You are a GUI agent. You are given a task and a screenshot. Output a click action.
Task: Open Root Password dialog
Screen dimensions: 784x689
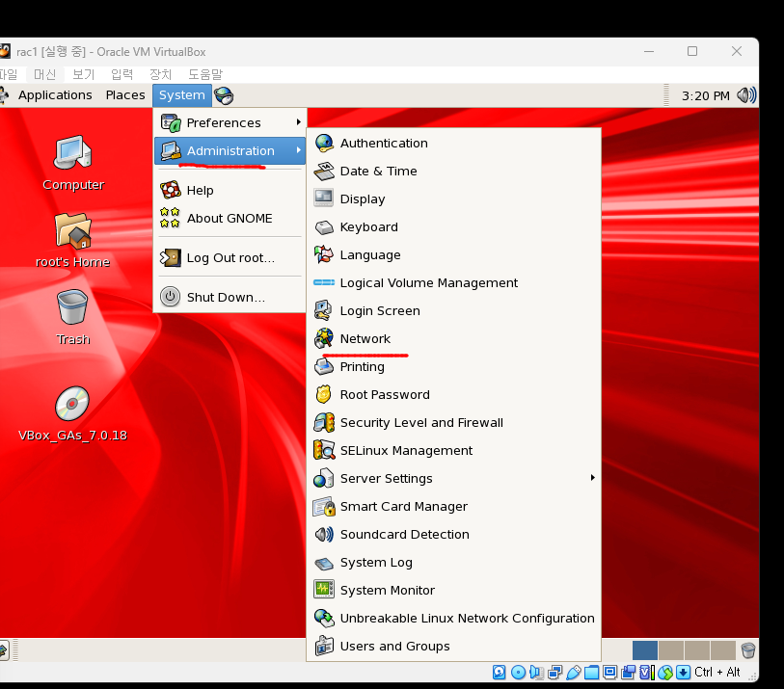[453, 395]
